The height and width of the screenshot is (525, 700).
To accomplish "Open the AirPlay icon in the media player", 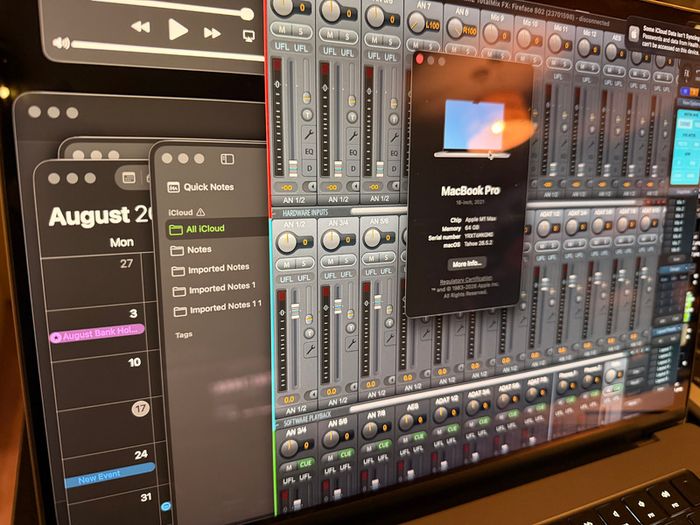I will 249,36.
